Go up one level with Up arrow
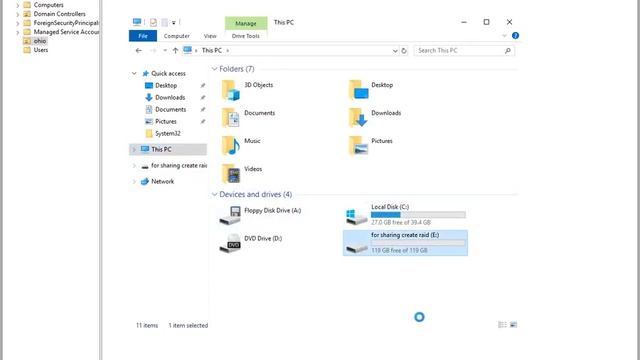 (175, 51)
